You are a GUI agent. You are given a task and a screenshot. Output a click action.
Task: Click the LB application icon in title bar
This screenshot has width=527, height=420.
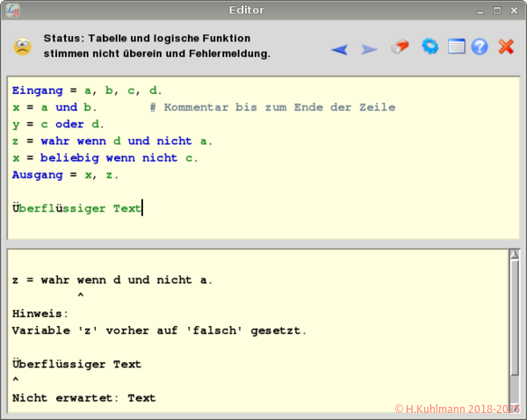click(x=13, y=11)
